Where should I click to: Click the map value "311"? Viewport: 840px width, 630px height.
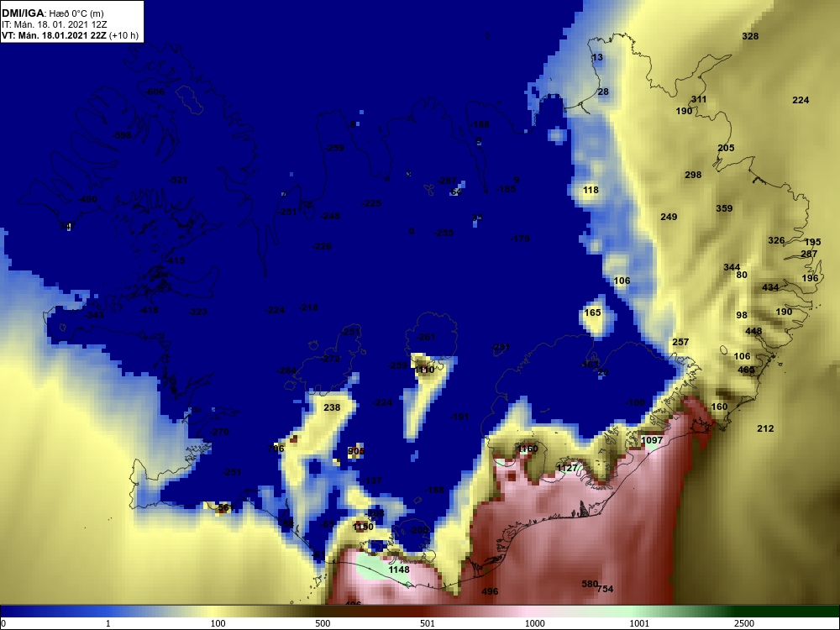tap(699, 99)
